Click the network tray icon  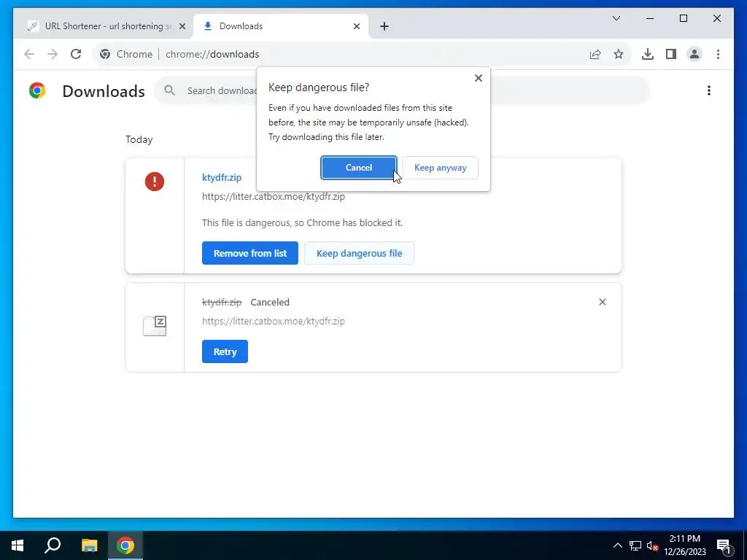point(635,545)
